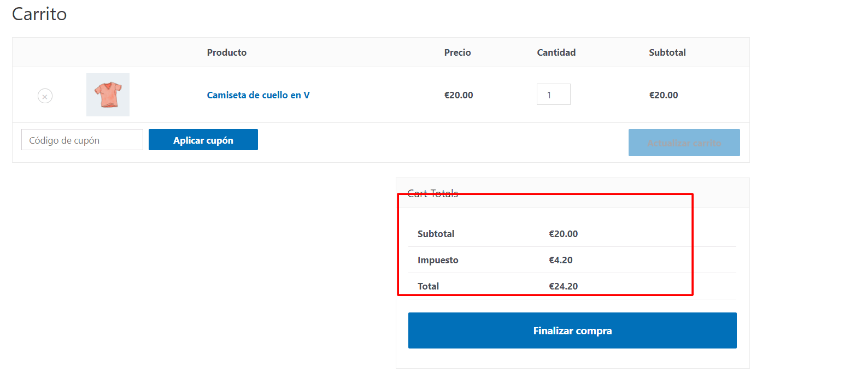Click the Cart Totals section heading
The width and height of the screenshot is (868, 378).
click(x=433, y=193)
